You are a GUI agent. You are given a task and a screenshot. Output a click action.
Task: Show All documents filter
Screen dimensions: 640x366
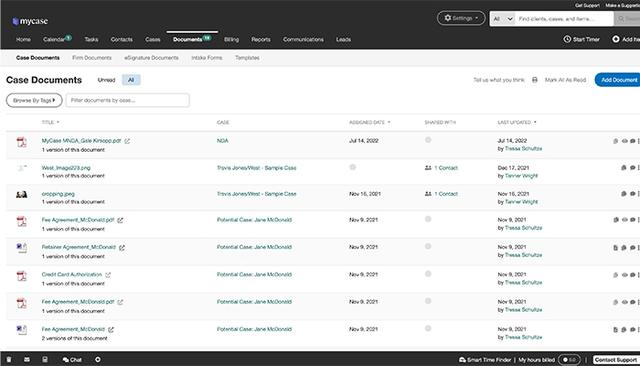pyautogui.click(x=131, y=80)
